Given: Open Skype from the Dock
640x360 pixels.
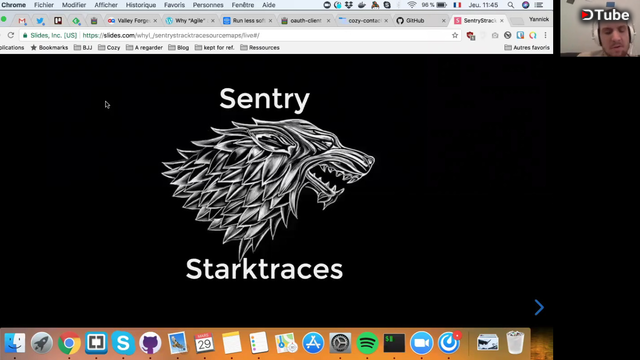Looking at the screenshot, I should 123,342.
